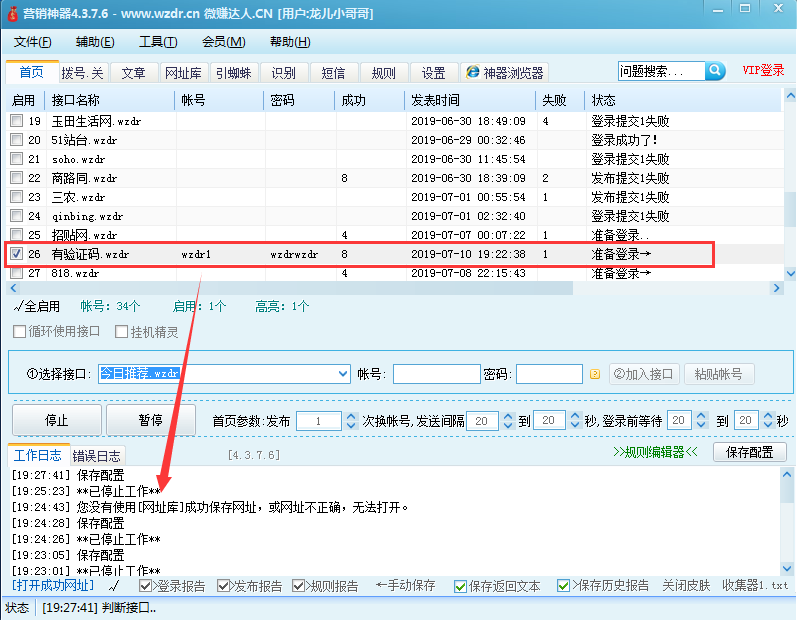Toggle 登录报告 checkbox
Viewport: 797px width, 620px height.
pos(145,586)
